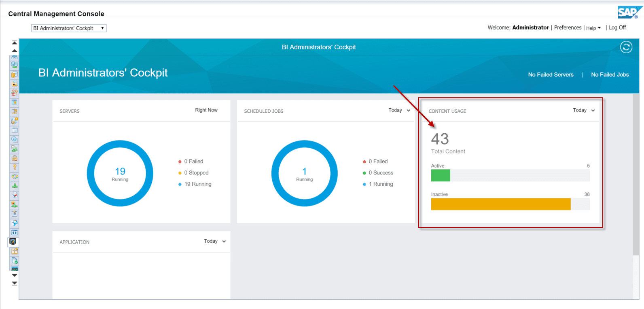
Task: Open the calendar with orange alert badge icon
Action: pyautogui.click(x=15, y=121)
